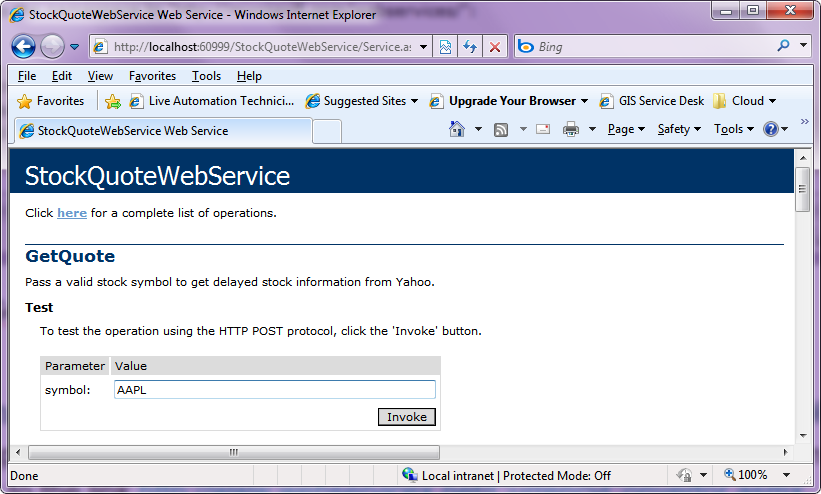Click the Refresh page icon
Viewport: 821px width, 494px height.
470,47
